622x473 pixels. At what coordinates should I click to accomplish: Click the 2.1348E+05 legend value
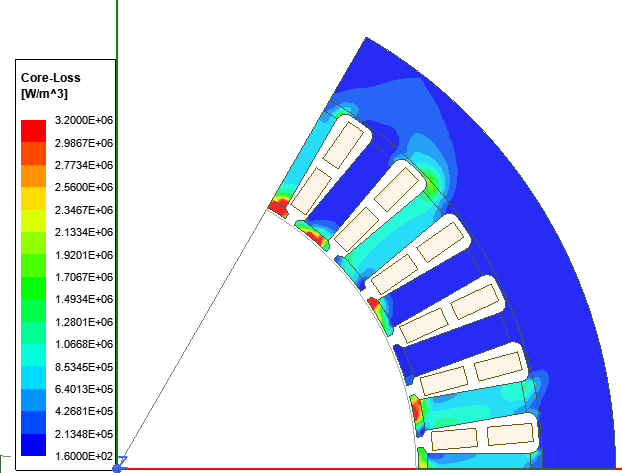pyautogui.click(x=84, y=434)
